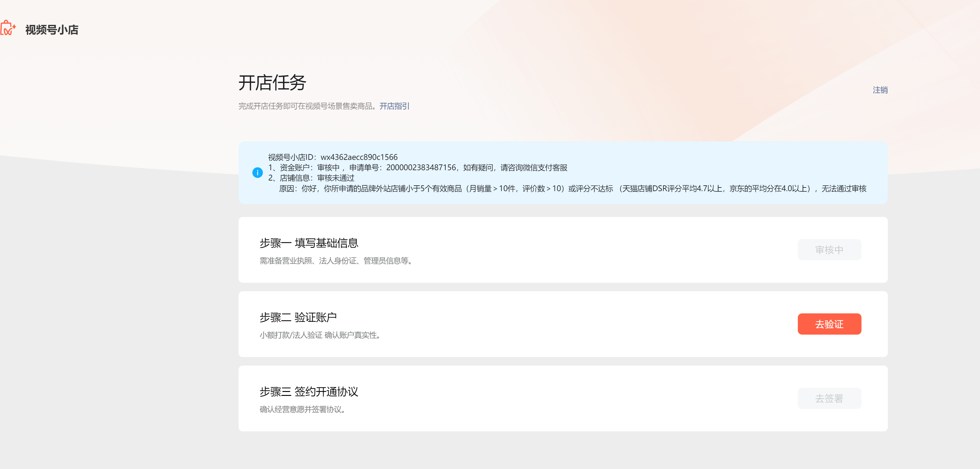Select the 步骤二 验证账户 heading
This screenshot has width=980, height=469.
coord(298,317)
